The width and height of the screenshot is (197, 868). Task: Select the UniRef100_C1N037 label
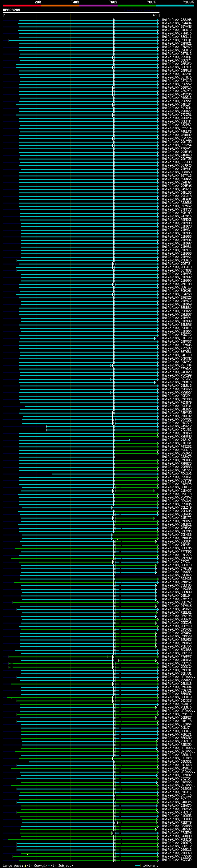[176, 491]
